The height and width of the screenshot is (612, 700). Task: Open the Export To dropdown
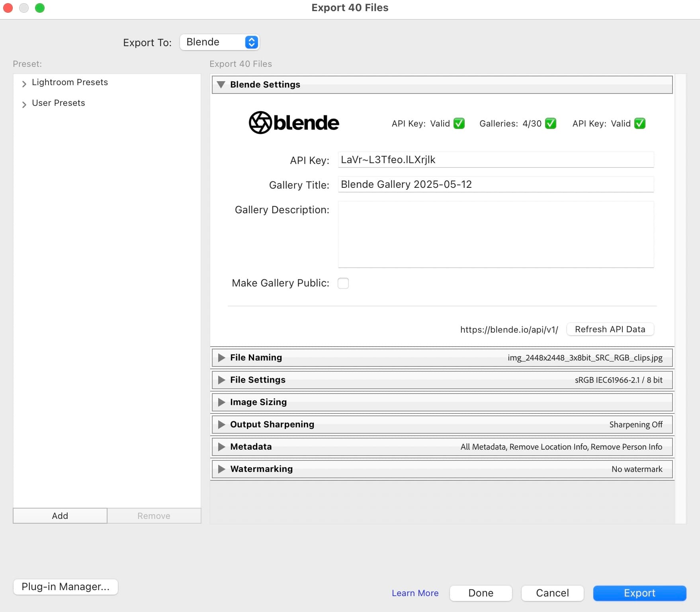pyautogui.click(x=219, y=42)
